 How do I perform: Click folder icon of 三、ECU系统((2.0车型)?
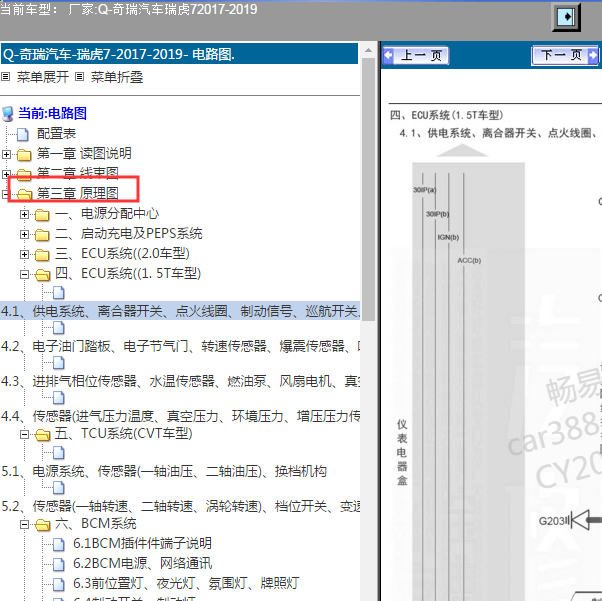(x=42, y=255)
